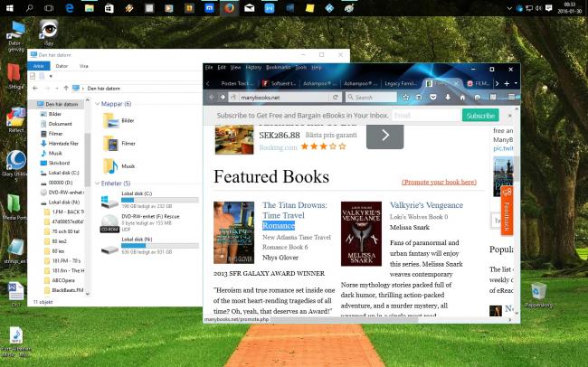Open the Windows Start menu
The image size is (588, 367).
[9, 8]
